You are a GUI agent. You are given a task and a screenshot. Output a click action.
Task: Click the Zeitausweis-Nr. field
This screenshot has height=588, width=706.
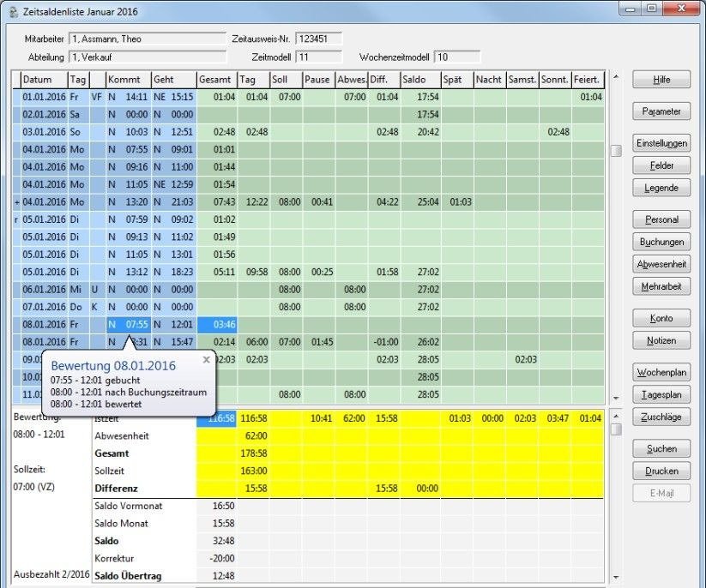[x=319, y=39]
